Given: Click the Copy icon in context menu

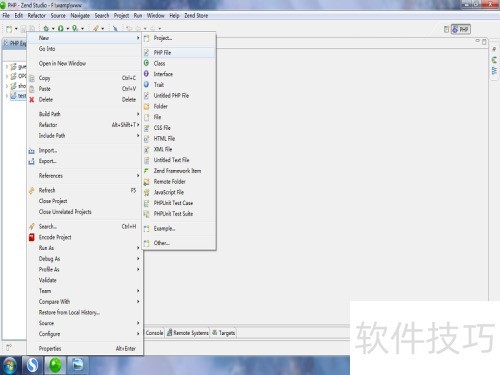Looking at the screenshot, I should click(x=32, y=78).
